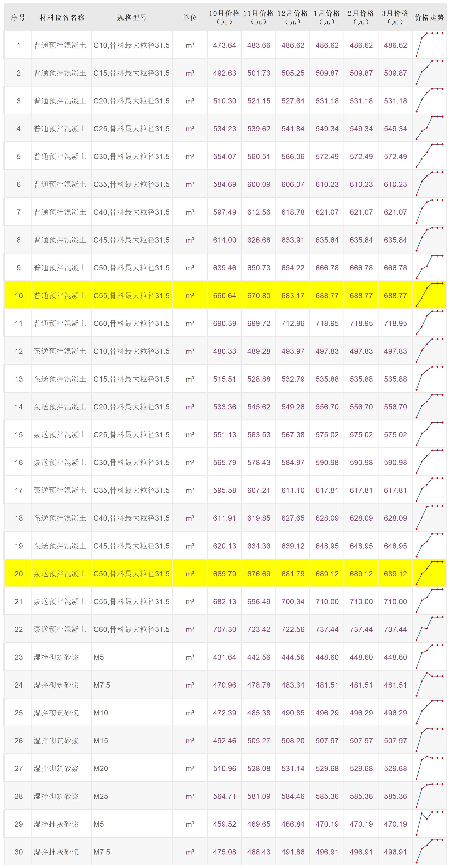Image resolution: width=450 pixels, height=868 pixels.
Task: Open price trend chart for row 24
Action: 429,685
